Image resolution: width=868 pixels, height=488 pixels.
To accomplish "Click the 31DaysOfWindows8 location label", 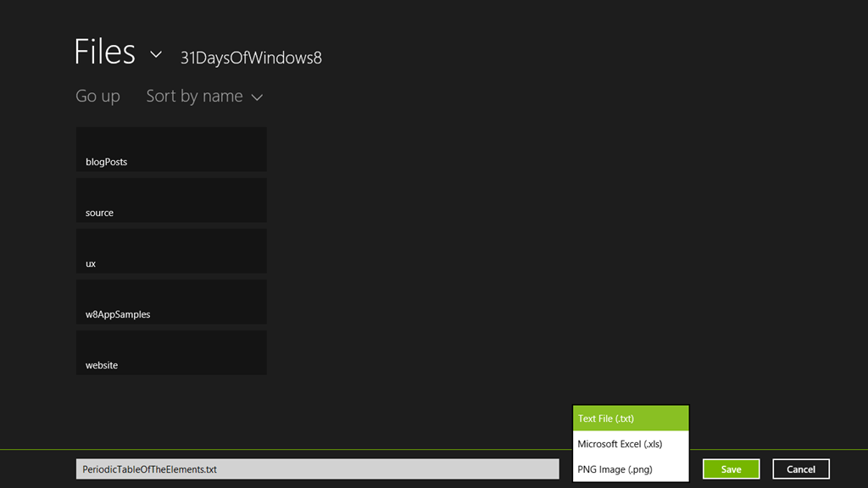I will coord(251,58).
